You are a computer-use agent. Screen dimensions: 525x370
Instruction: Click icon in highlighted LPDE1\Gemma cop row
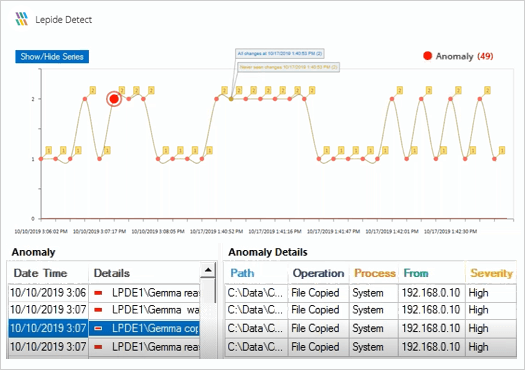(x=98, y=328)
